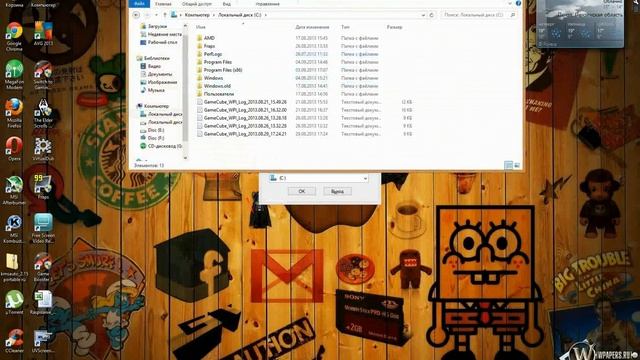Select VirtualDub gear icon on desktop

(43, 149)
